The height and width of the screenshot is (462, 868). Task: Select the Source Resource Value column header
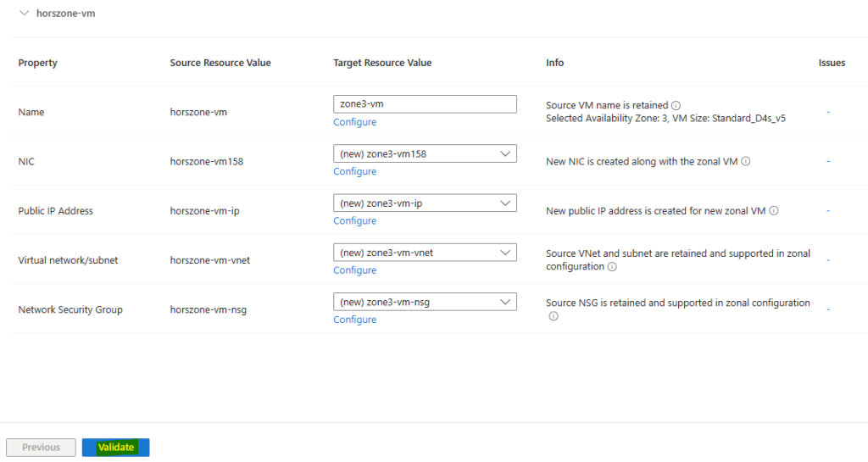pyautogui.click(x=220, y=63)
